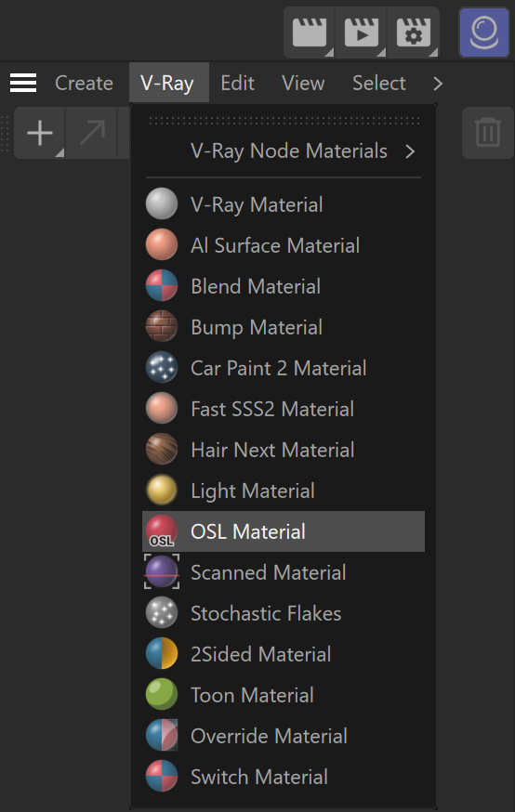
Task: Click the OSL Material red sphere icon
Action: click(x=162, y=531)
